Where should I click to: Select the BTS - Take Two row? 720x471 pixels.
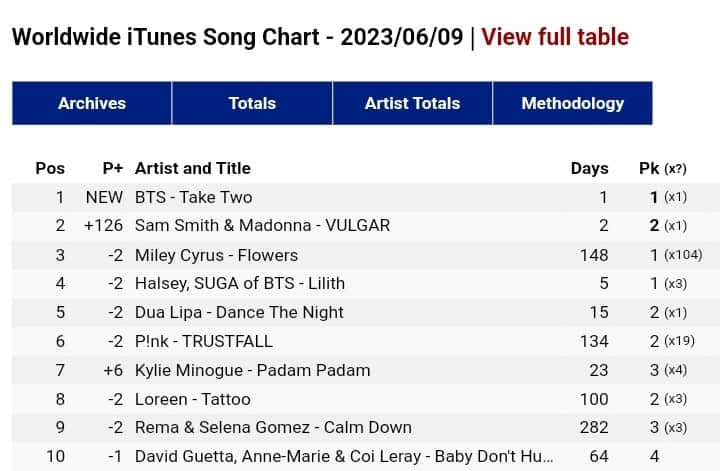[194, 197]
